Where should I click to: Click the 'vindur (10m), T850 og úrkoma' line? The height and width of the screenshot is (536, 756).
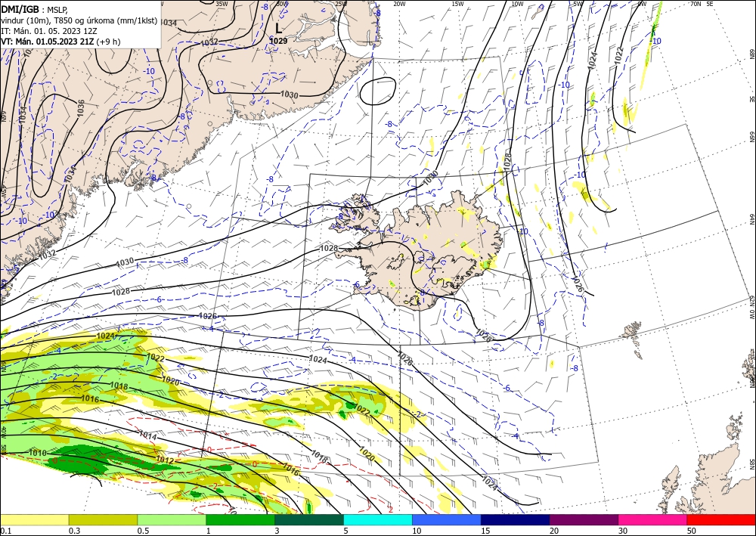point(79,20)
